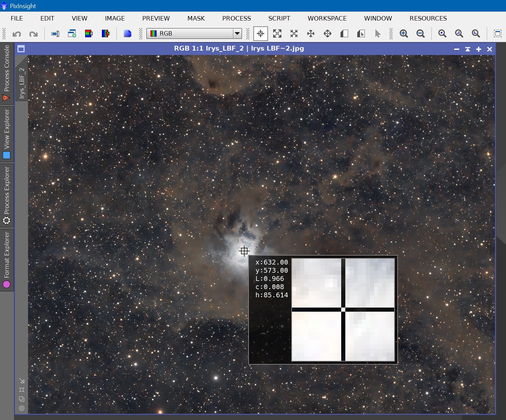Open the Process Console side tab
506x420 pixels.
6,73
